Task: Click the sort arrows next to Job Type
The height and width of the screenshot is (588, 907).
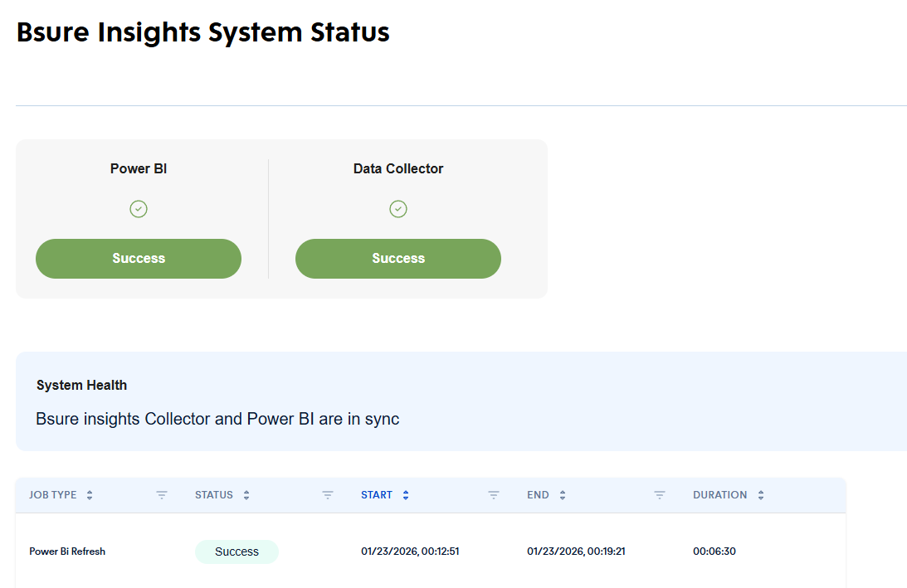Action: (x=90, y=495)
